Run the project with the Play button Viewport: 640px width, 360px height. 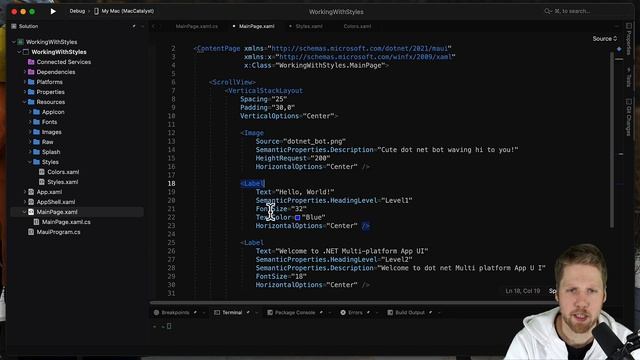pyautogui.click(x=53, y=11)
